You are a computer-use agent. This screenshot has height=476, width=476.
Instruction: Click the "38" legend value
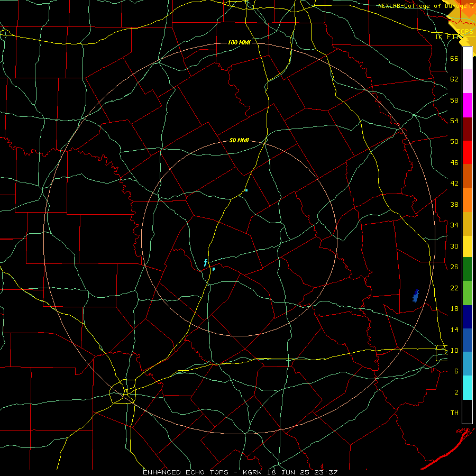pyautogui.click(x=454, y=204)
